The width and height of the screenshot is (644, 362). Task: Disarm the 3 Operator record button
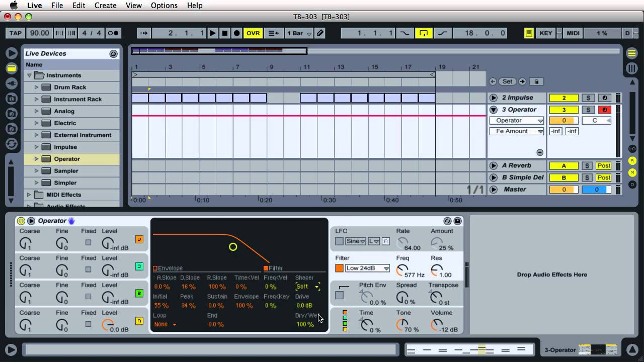pos(604,110)
